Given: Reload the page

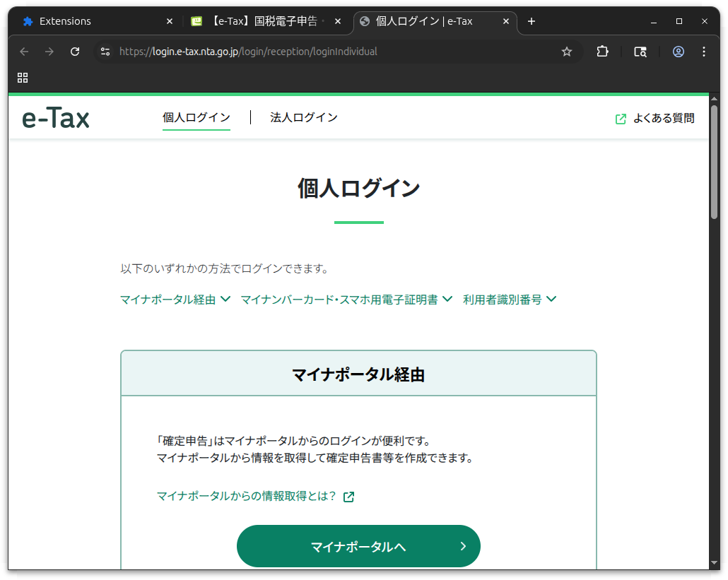Looking at the screenshot, I should [74, 52].
